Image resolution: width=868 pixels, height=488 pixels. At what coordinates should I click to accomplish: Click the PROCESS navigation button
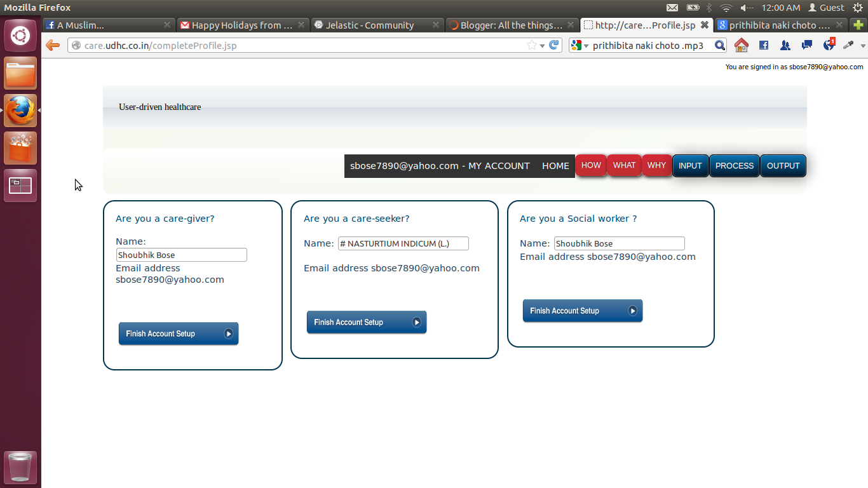point(734,165)
